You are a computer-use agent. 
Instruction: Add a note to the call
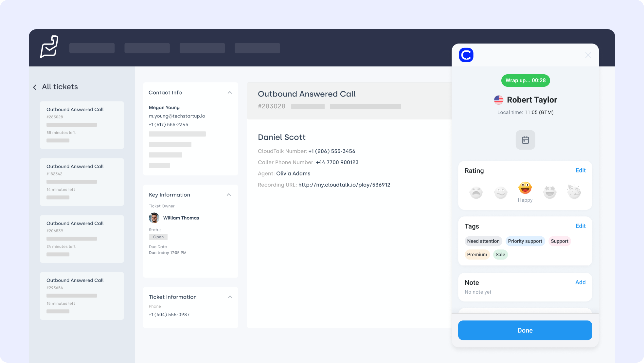coord(580,282)
